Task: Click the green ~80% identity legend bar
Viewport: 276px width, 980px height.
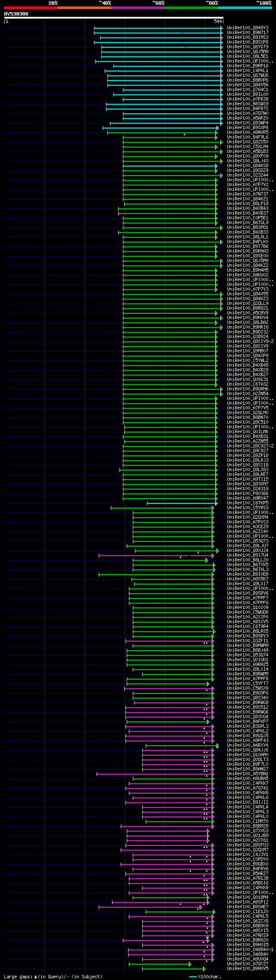Action: [191, 8]
